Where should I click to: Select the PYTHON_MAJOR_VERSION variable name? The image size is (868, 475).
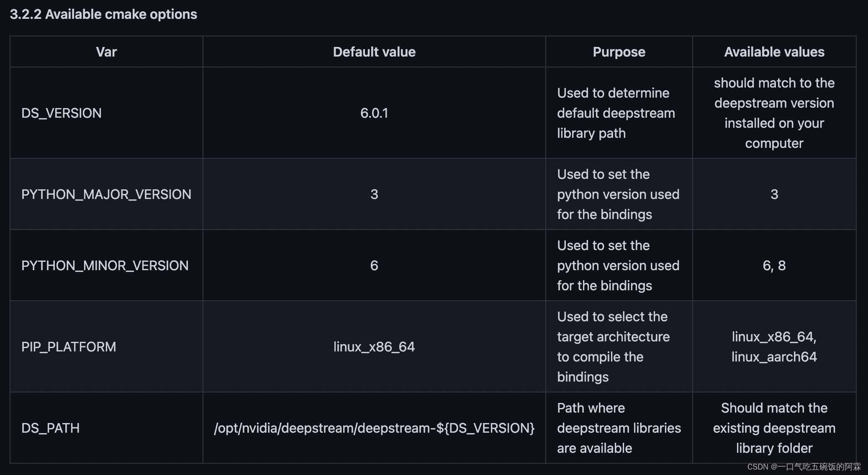(106, 194)
